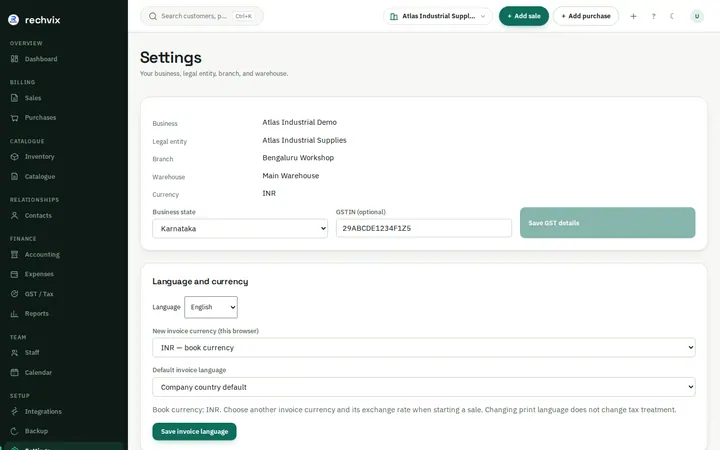
Task: Click the rechvix logo icon
Action: coord(14,19)
